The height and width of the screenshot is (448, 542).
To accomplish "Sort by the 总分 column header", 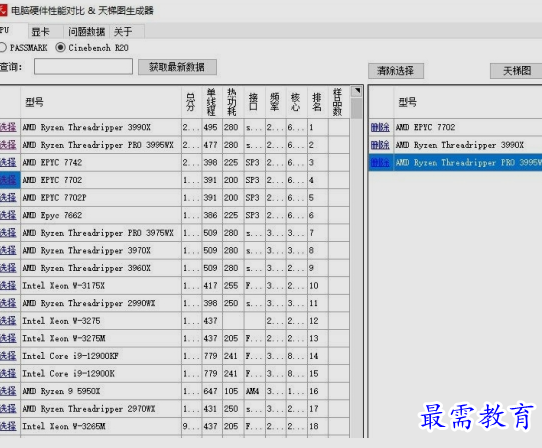I will click(x=191, y=102).
